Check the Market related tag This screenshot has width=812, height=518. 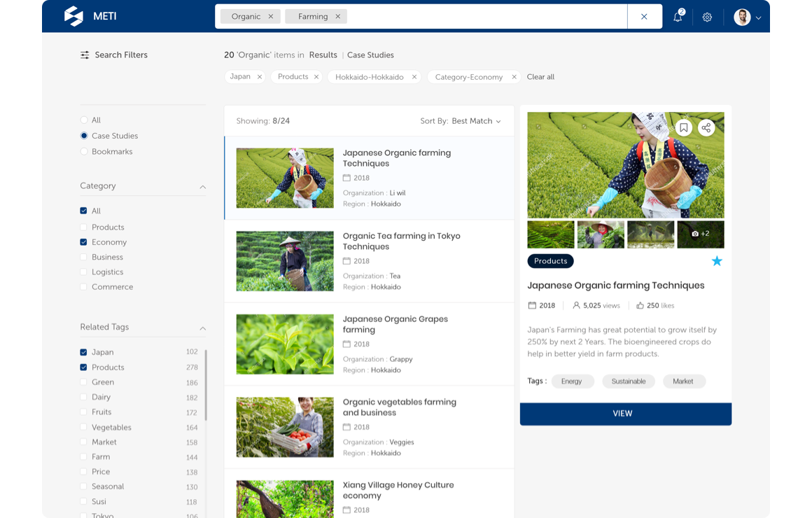pyautogui.click(x=83, y=442)
